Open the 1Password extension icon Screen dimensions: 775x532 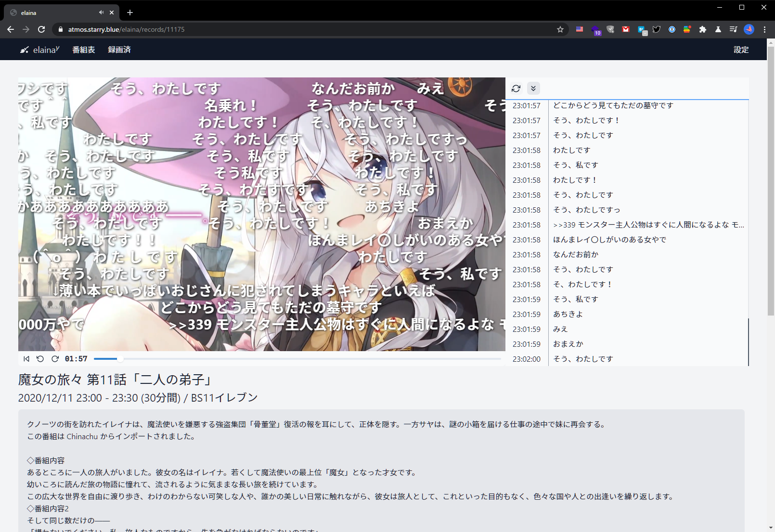(672, 29)
